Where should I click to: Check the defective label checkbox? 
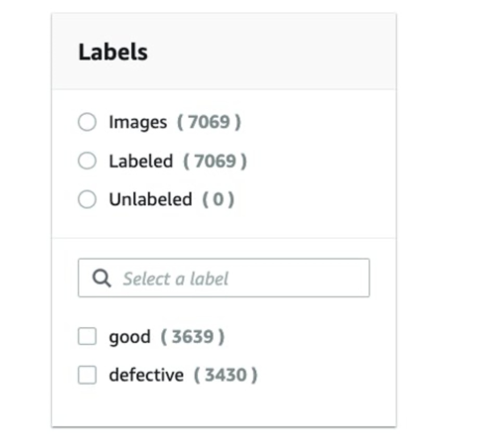point(87,375)
